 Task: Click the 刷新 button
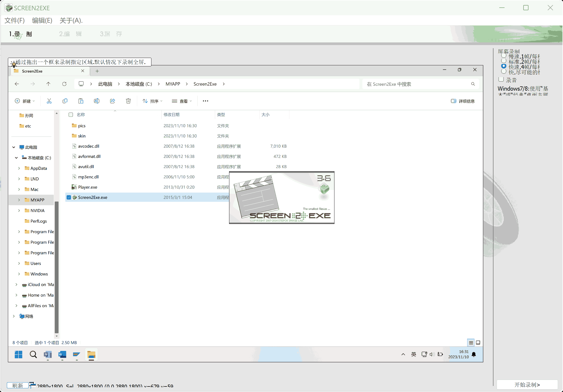18,385
